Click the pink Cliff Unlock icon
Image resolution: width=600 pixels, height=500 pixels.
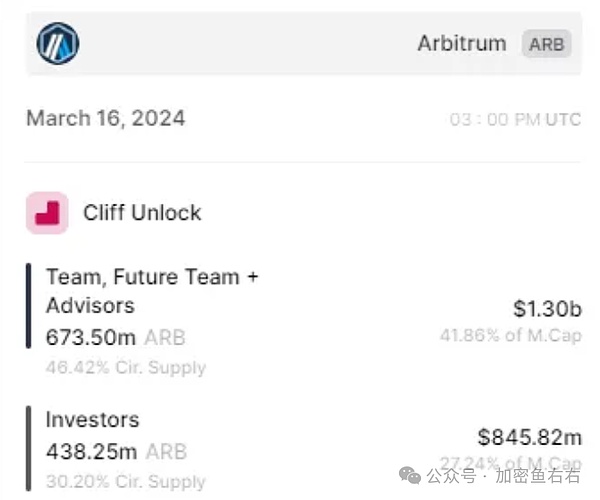(47, 213)
